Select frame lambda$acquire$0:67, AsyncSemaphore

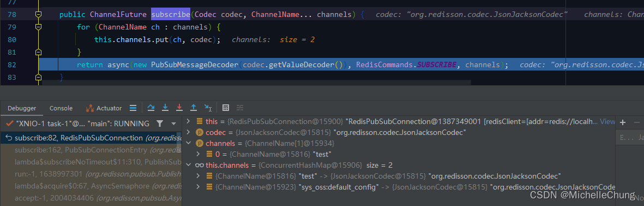click(x=91, y=186)
